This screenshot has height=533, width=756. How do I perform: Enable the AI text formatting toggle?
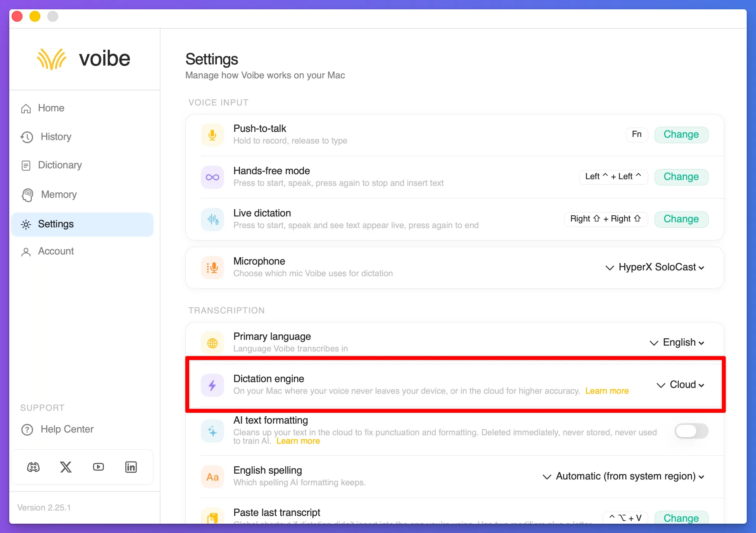coord(691,431)
